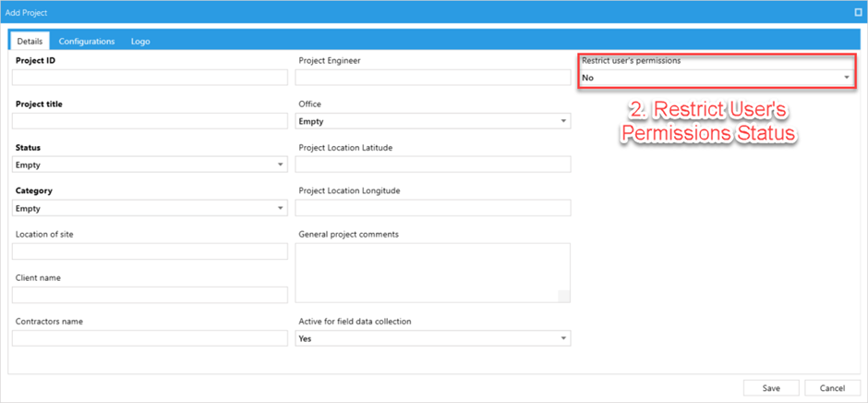Click the Project title input field

[150, 121]
